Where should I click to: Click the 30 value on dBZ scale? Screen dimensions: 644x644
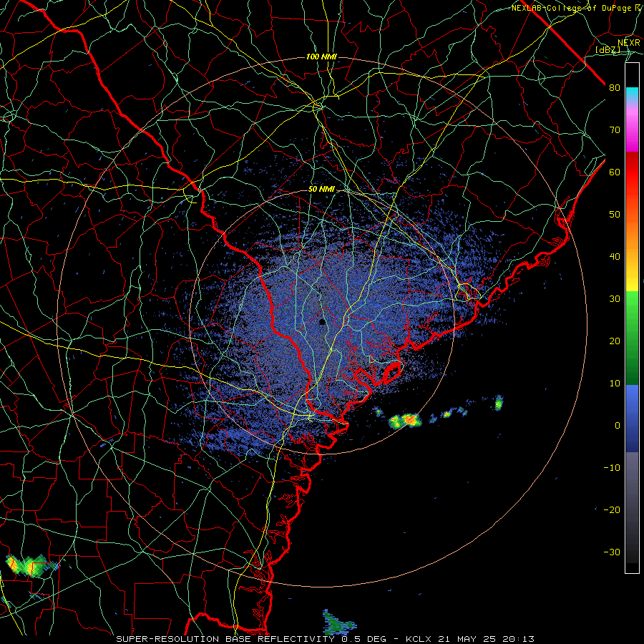click(x=615, y=299)
